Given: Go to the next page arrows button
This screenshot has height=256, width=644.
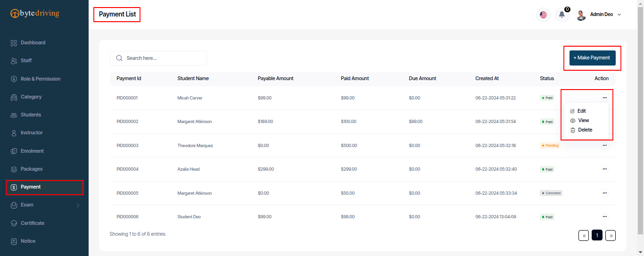Looking at the screenshot, I should pyautogui.click(x=611, y=235).
